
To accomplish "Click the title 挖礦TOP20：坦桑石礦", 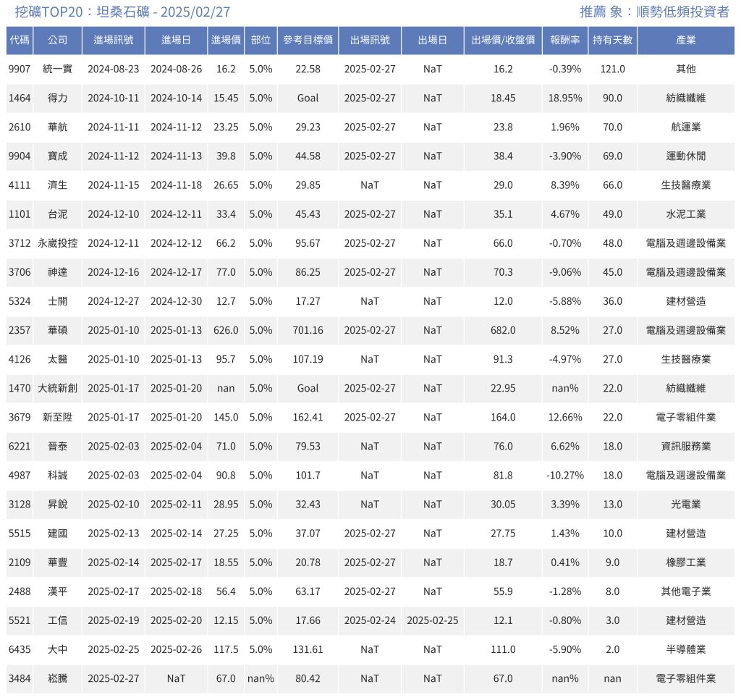I will point(82,12).
